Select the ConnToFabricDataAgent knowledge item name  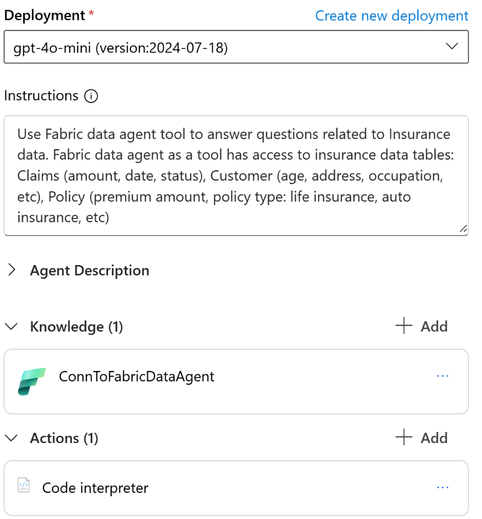point(136,377)
